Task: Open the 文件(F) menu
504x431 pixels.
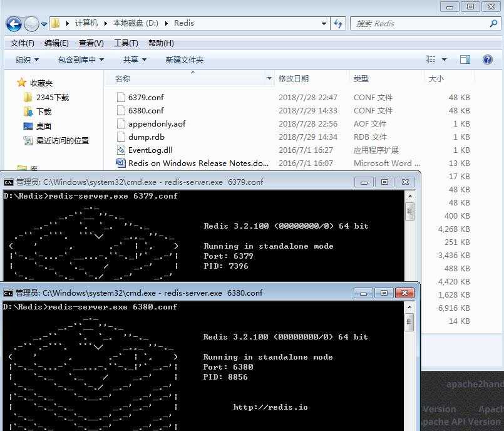Action: [x=22, y=43]
